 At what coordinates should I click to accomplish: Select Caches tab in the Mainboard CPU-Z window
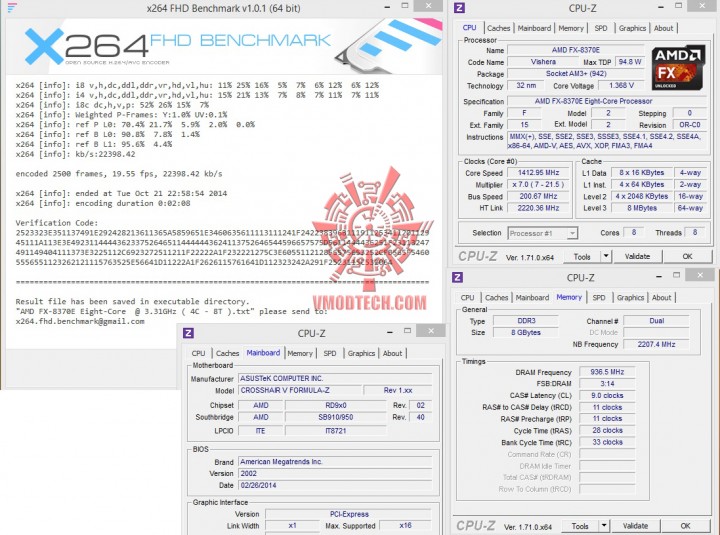click(227, 353)
